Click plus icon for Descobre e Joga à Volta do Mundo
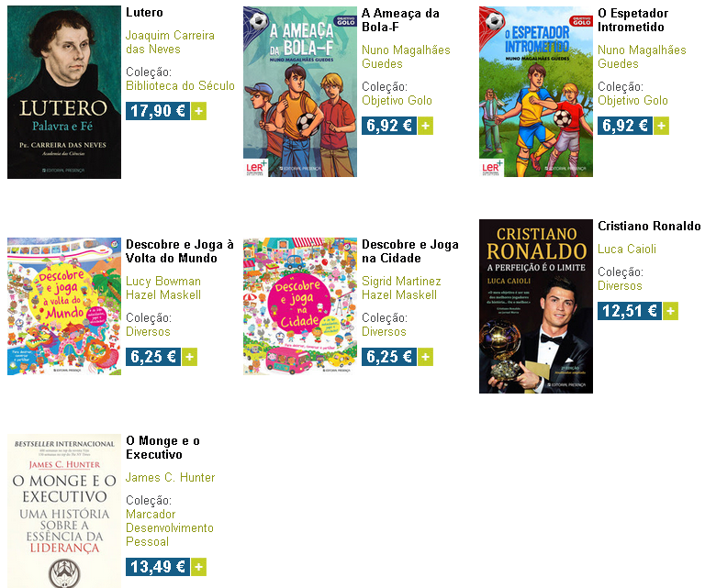Viewport: 705px width, 588px height. click(x=190, y=357)
